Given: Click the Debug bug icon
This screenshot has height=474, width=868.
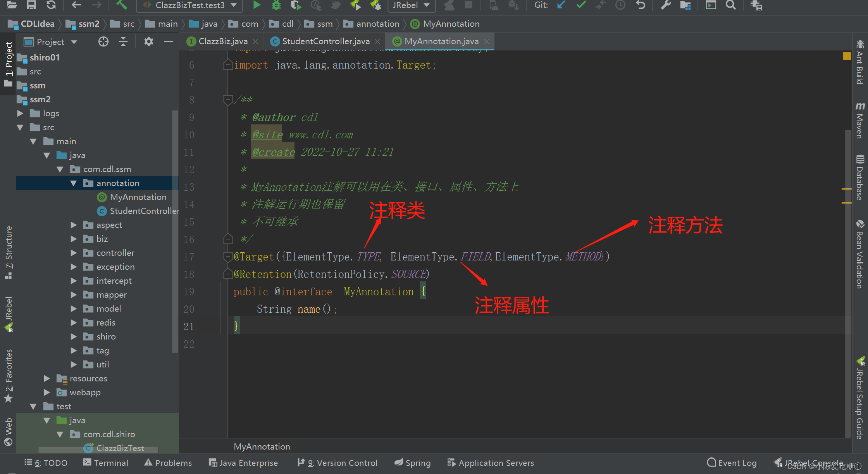Looking at the screenshot, I should 276,5.
